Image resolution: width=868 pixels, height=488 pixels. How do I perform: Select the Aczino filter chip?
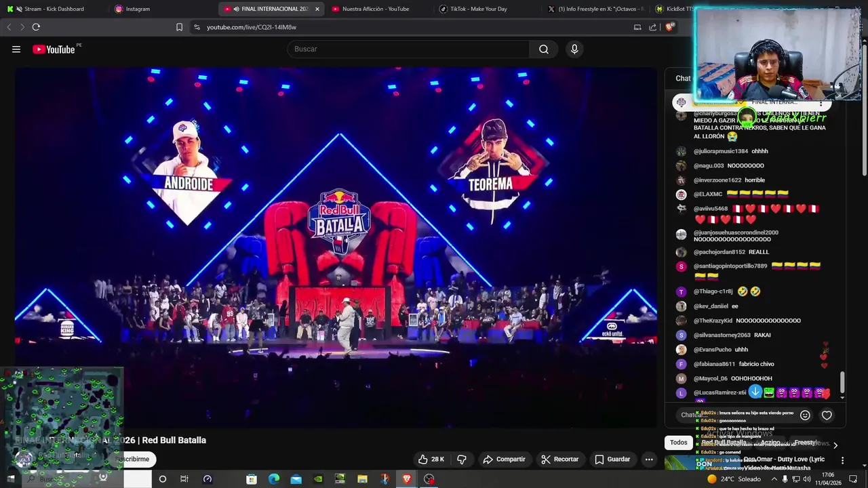coord(770,443)
